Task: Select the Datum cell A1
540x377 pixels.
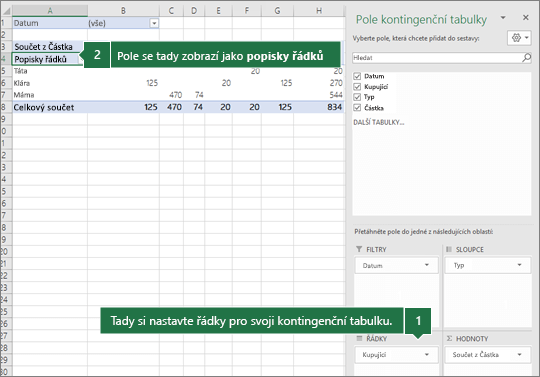Action: tap(50, 23)
